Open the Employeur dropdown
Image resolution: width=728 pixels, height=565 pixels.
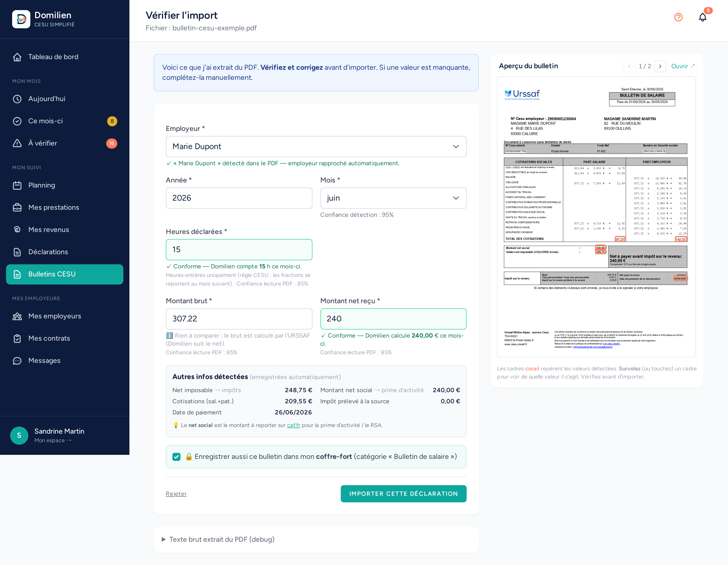pyautogui.click(x=316, y=147)
